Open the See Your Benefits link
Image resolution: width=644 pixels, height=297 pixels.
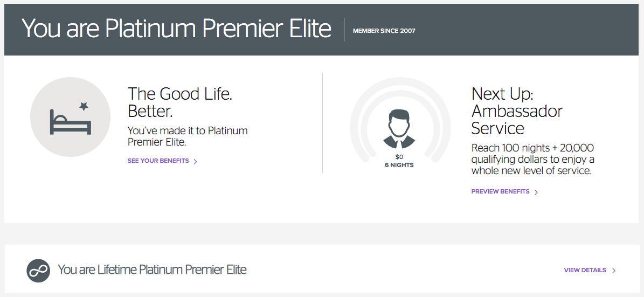pyautogui.click(x=158, y=161)
